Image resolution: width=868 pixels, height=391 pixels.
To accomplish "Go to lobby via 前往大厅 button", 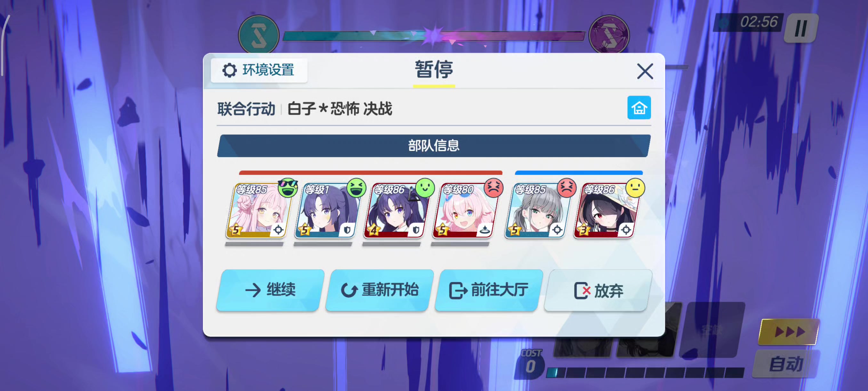I will coord(489,290).
